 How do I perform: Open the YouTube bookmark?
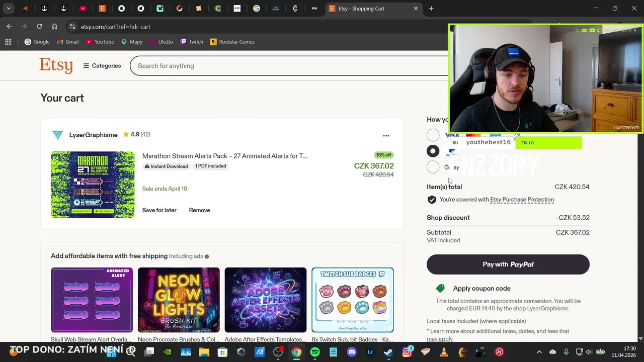click(100, 42)
